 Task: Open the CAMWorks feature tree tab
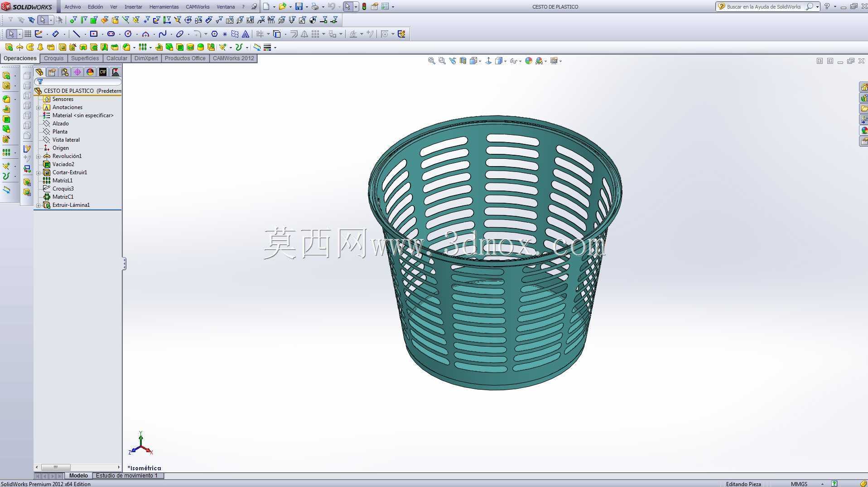point(103,72)
